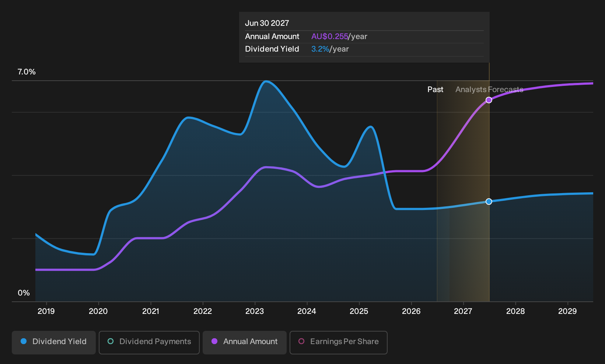Select the blue data point at Jun 2027

489,201
